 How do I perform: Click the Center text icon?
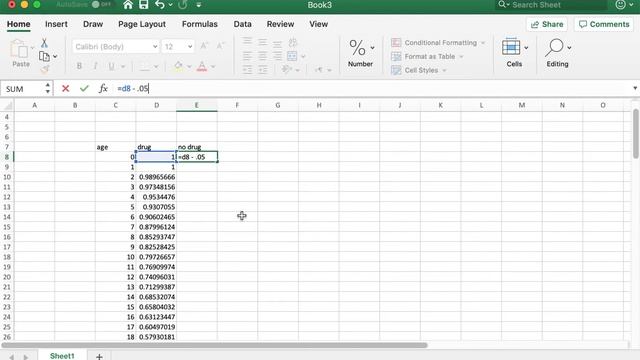(262, 56)
